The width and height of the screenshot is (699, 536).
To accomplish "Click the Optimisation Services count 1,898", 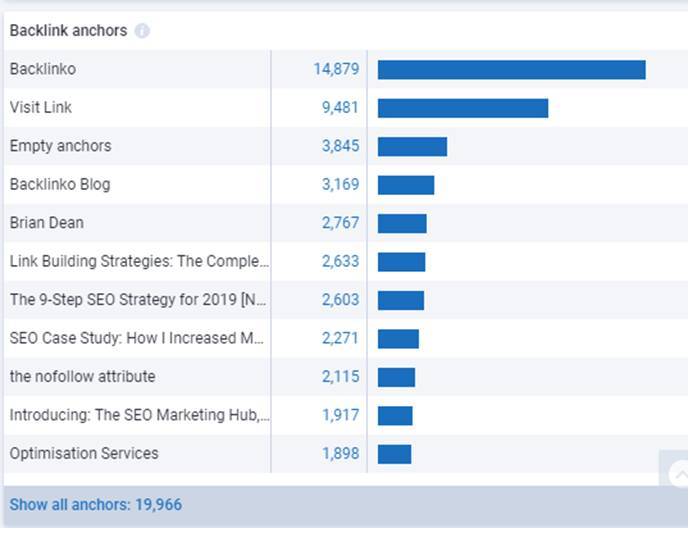I will [x=339, y=454].
